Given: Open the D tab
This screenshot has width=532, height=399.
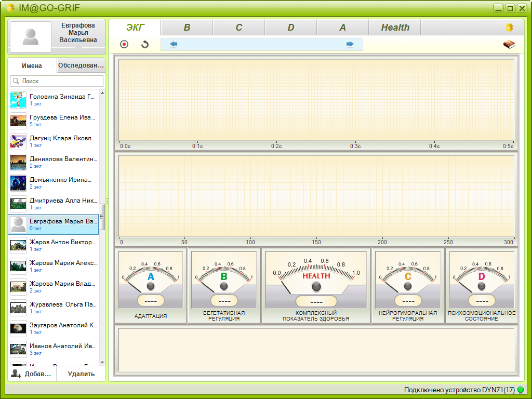Looking at the screenshot, I should pos(291,28).
